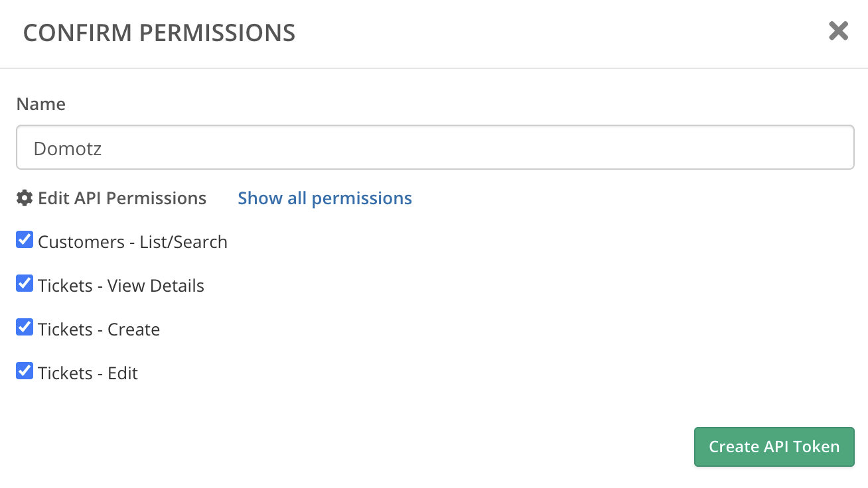Click the checkmark next to Tickets - Create

[x=25, y=328]
